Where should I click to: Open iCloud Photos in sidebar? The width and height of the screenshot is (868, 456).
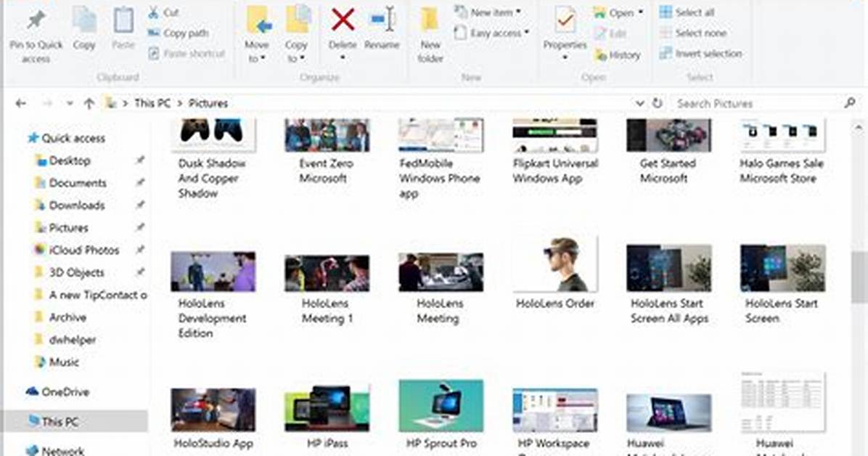[77, 251]
